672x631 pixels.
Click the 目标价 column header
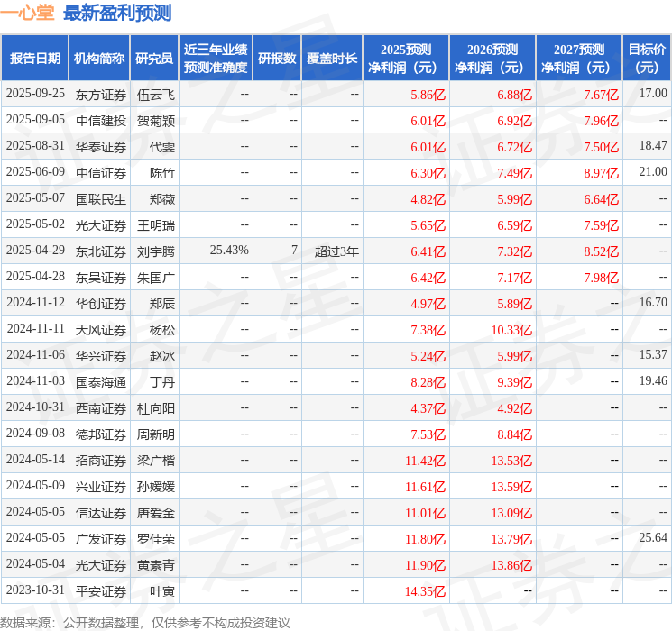[x=647, y=58]
